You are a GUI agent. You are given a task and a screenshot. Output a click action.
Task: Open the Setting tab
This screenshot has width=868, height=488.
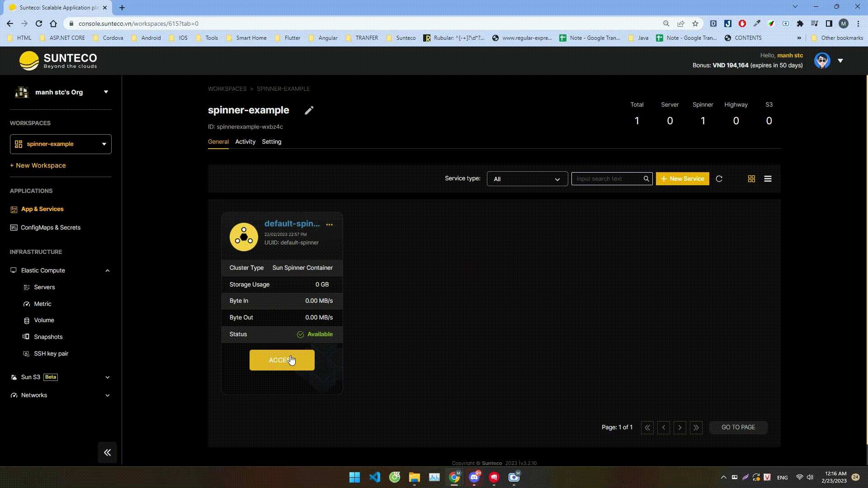271,142
